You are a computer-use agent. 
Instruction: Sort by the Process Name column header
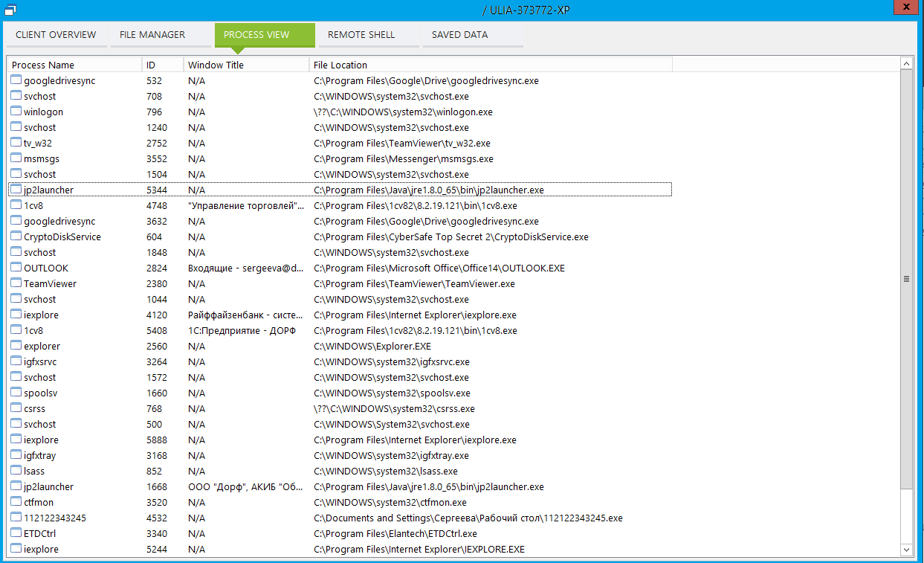point(74,65)
